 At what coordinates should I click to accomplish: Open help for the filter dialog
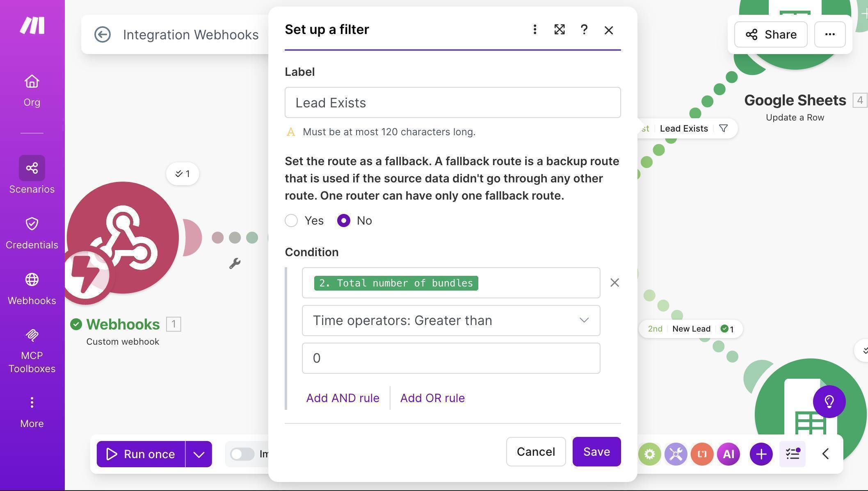[584, 30]
